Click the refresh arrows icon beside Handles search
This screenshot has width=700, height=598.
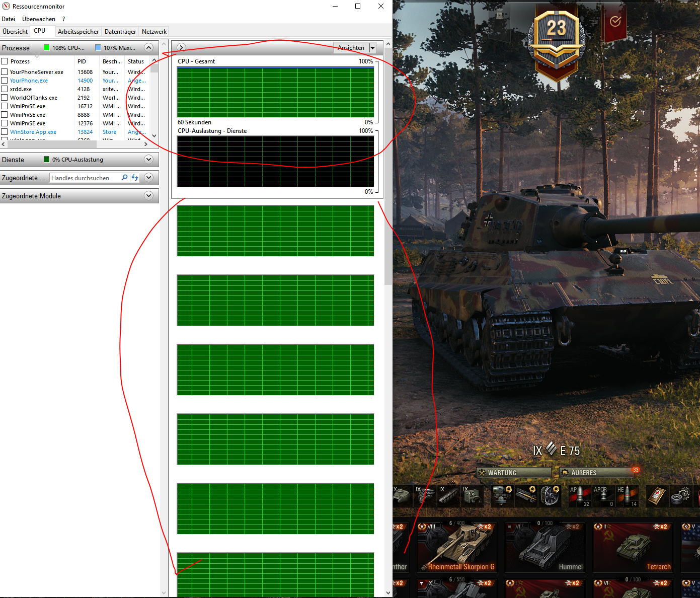click(x=134, y=178)
